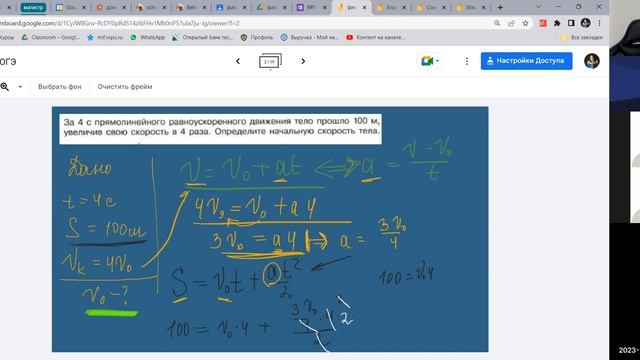Open the WhatsApp bookmark
This screenshot has width=640, height=360.
(148, 37)
